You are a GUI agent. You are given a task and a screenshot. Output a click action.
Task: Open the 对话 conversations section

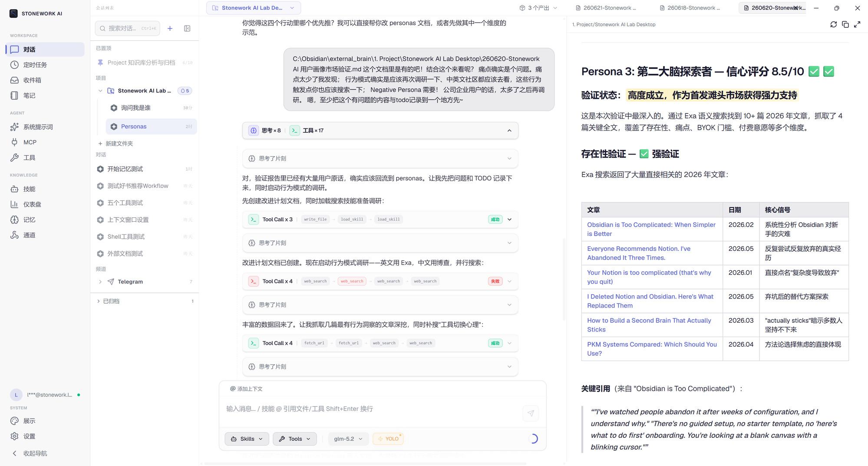coord(45,49)
